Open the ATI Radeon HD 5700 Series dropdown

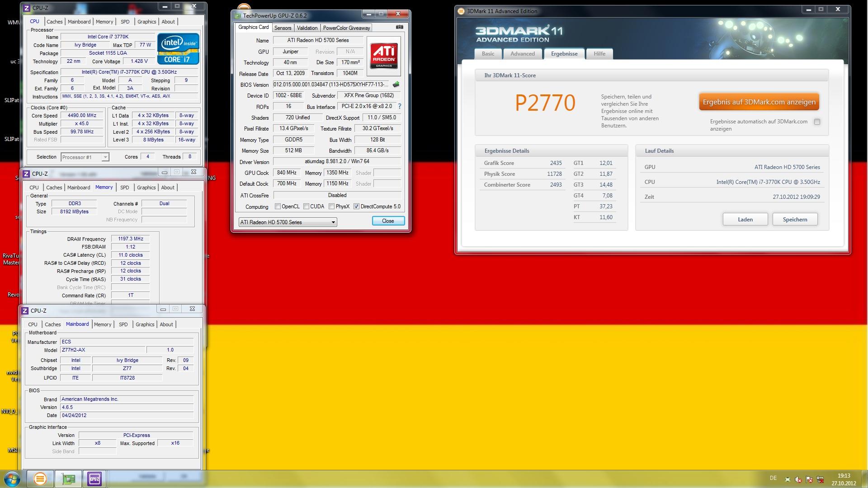(288, 222)
